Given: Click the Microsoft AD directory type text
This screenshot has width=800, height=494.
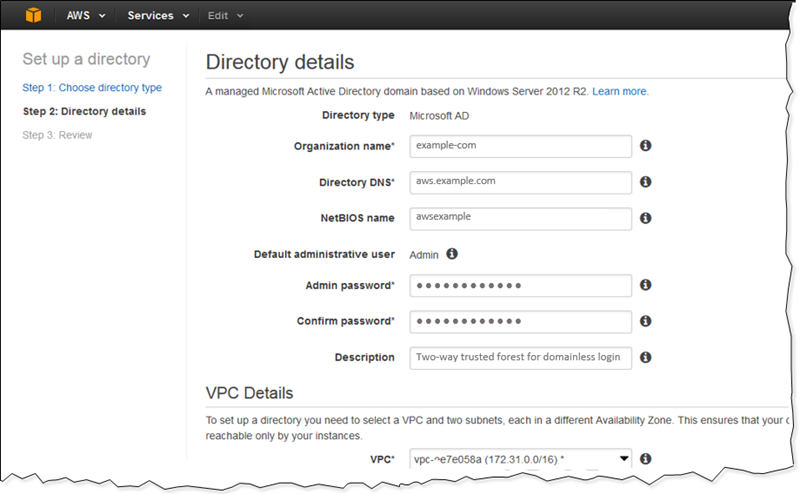Looking at the screenshot, I should click(x=439, y=116).
